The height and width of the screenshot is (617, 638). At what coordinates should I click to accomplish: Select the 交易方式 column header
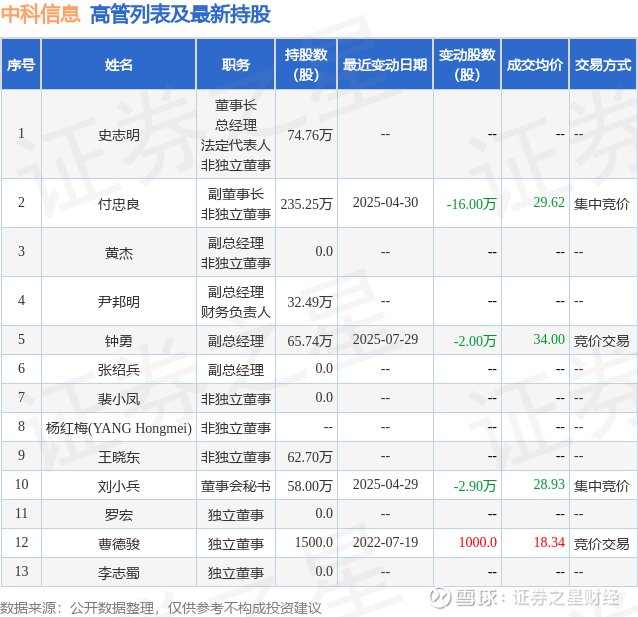[603, 64]
